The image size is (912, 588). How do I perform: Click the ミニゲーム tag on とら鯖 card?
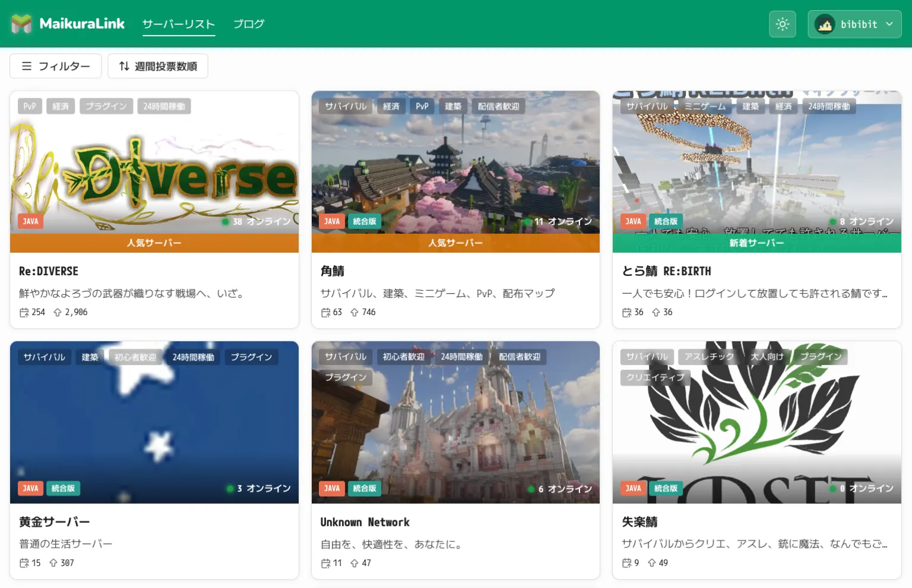click(705, 106)
